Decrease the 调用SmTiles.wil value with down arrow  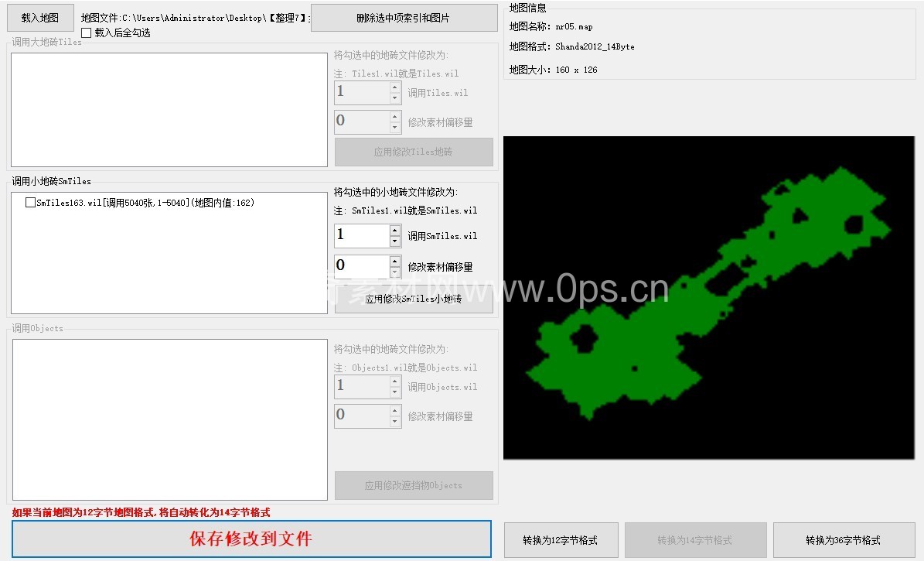pyautogui.click(x=395, y=241)
